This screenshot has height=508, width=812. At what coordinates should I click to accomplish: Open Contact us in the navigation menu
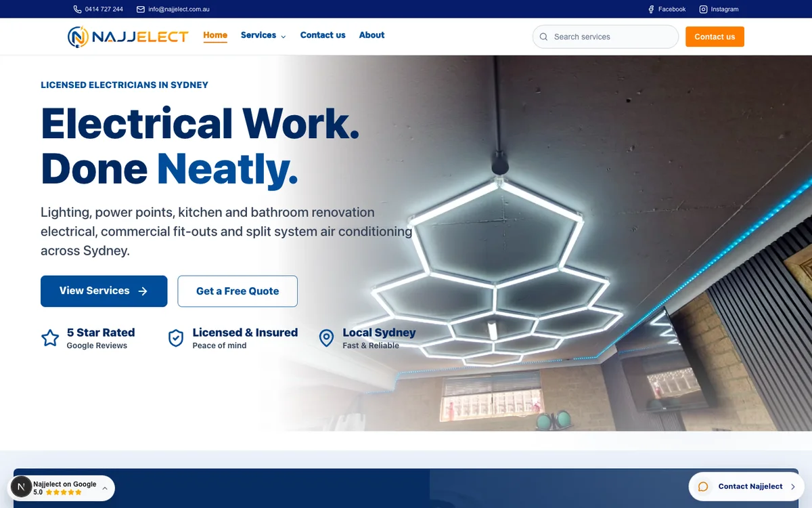[x=323, y=35]
